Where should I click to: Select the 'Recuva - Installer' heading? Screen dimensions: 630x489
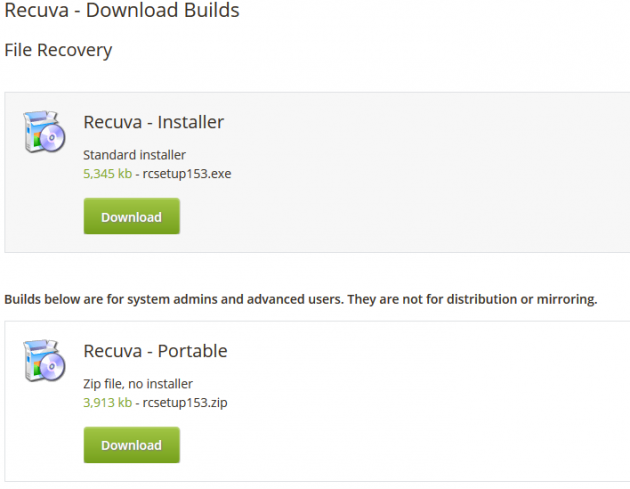point(153,122)
